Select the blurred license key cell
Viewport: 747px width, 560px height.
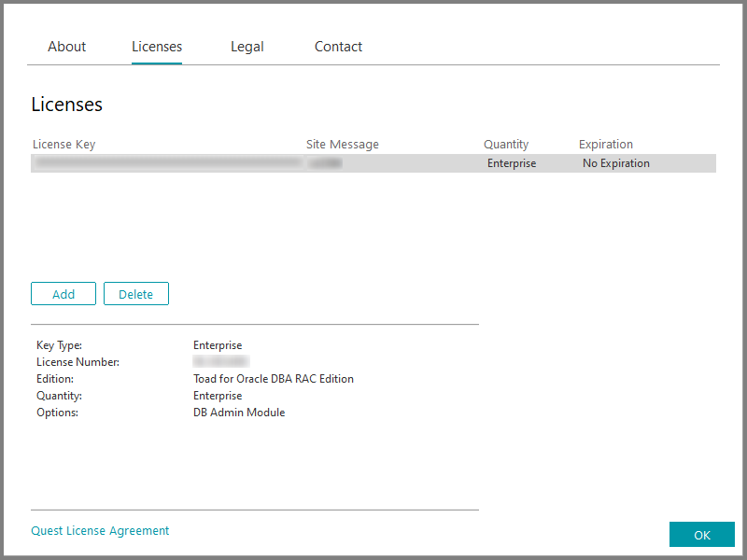click(168, 163)
